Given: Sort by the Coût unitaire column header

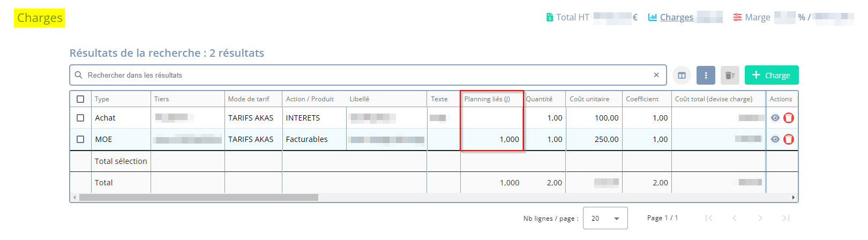Looking at the screenshot, I should point(589,99).
